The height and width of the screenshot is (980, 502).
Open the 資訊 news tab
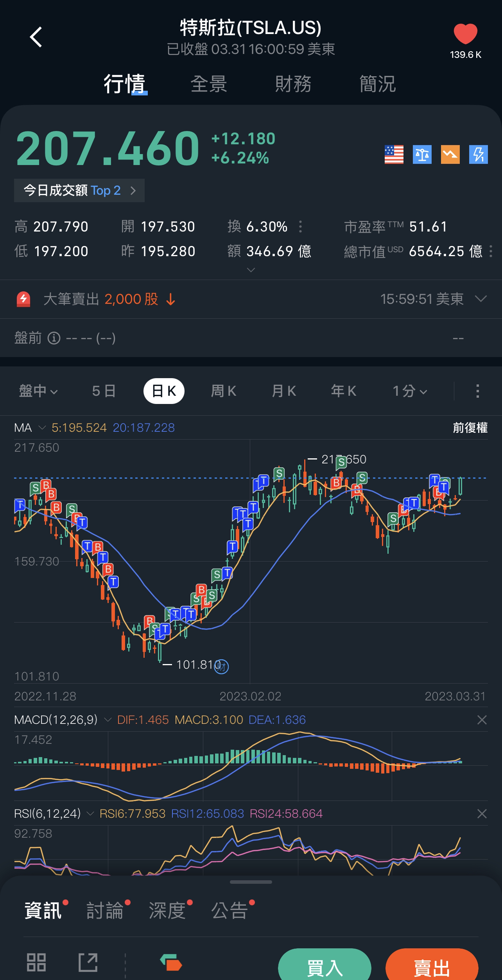43,911
